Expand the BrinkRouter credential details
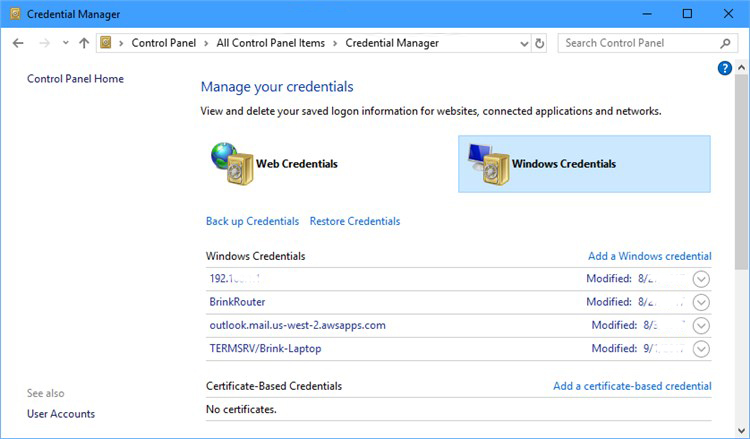The width and height of the screenshot is (750, 439). (700, 302)
